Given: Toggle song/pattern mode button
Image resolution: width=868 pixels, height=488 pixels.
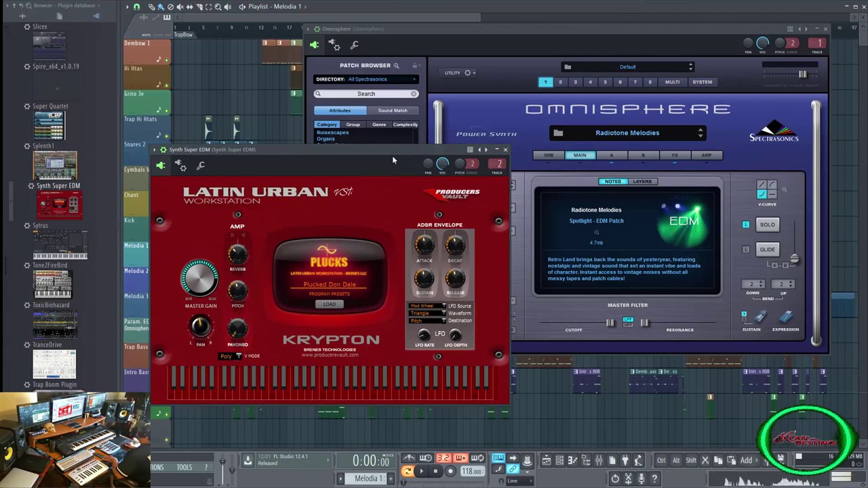Looking at the screenshot, I should click(408, 471).
